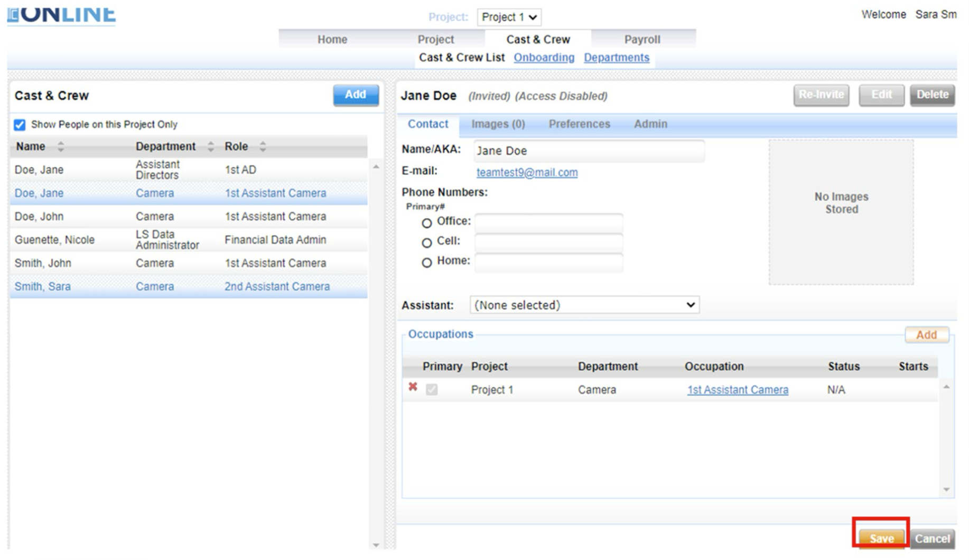The width and height of the screenshot is (969, 560).
Task: Click the teamtest9@mail.com email link
Action: pos(527,172)
